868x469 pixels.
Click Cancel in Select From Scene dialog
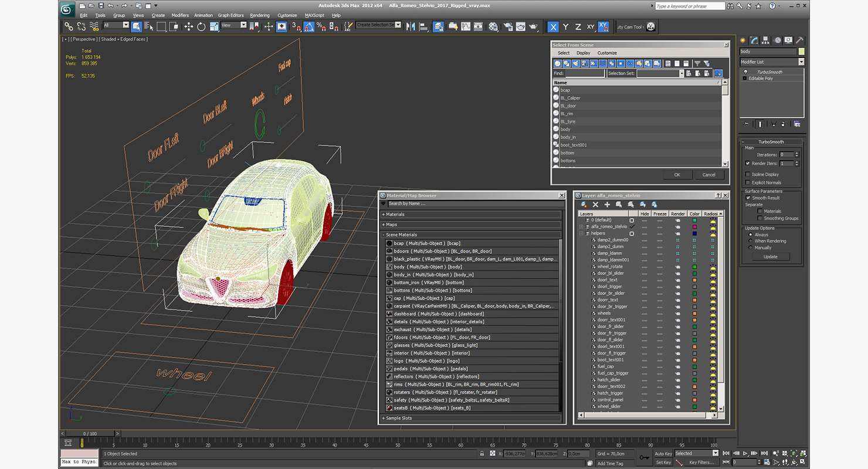click(x=709, y=175)
